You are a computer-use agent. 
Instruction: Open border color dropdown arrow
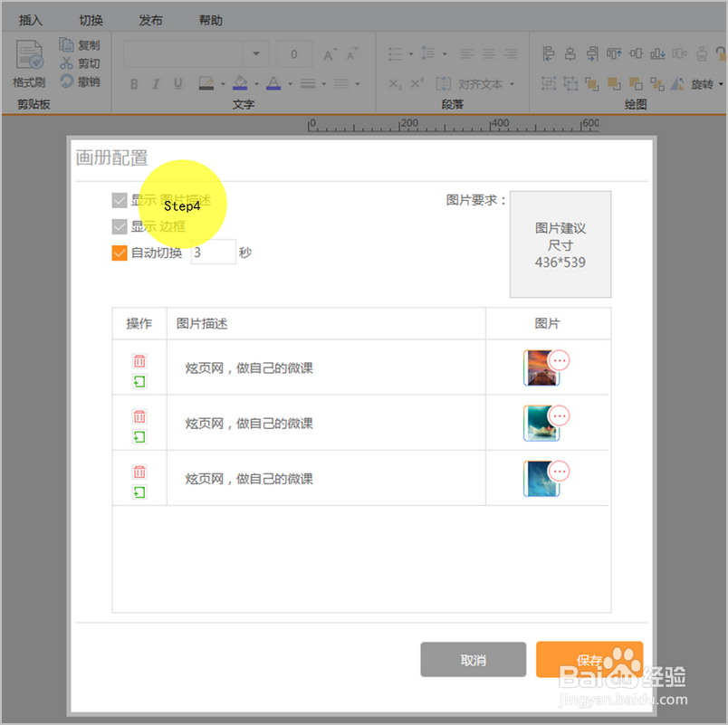tap(223, 84)
